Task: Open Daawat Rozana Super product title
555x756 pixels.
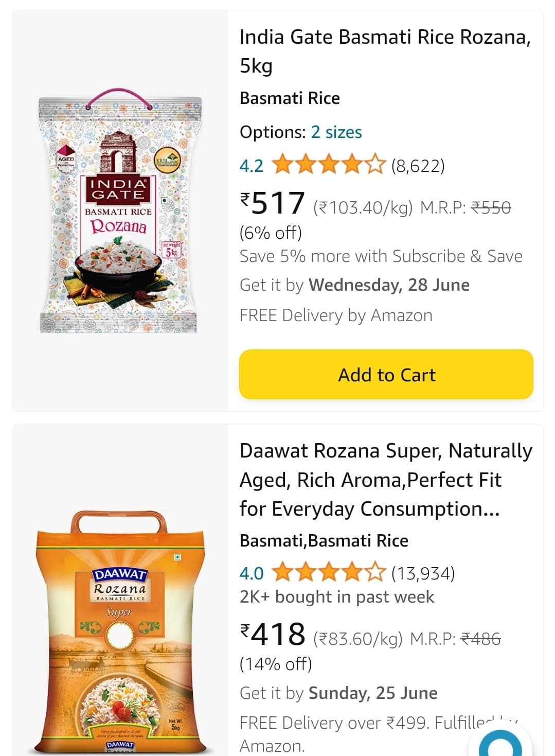Action: (386, 479)
